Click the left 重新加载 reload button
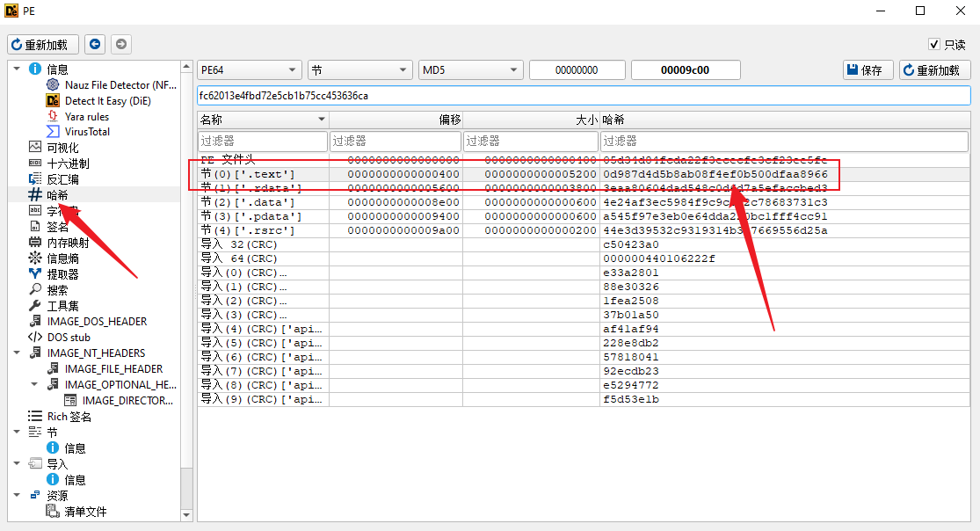Image resolution: width=980 pixels, height=531 pixels. (44, 44)
